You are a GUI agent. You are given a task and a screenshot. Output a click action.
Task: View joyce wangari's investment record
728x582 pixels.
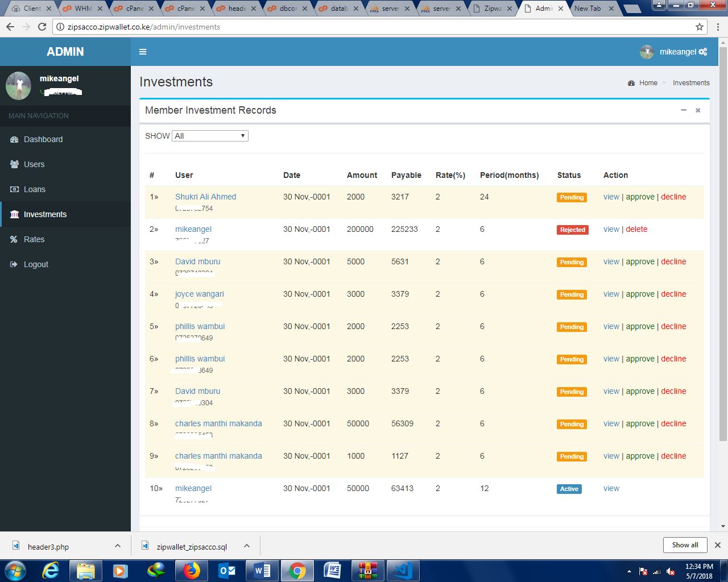[x=611, y=294]
